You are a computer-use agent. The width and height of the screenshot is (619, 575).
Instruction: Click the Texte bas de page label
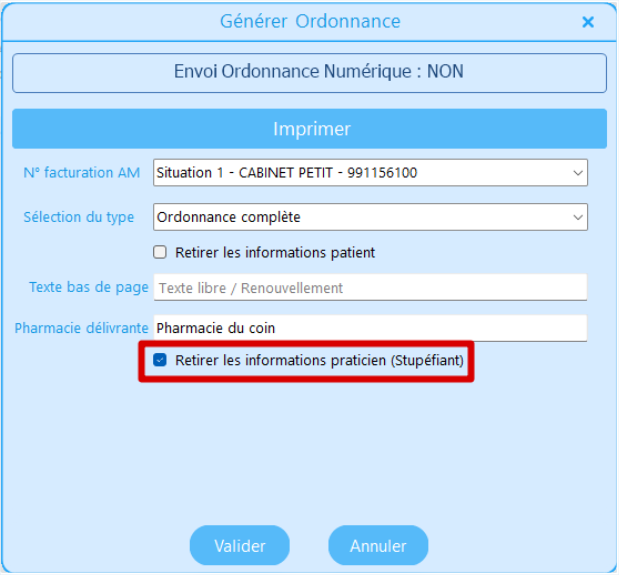[x=89, y=287]
